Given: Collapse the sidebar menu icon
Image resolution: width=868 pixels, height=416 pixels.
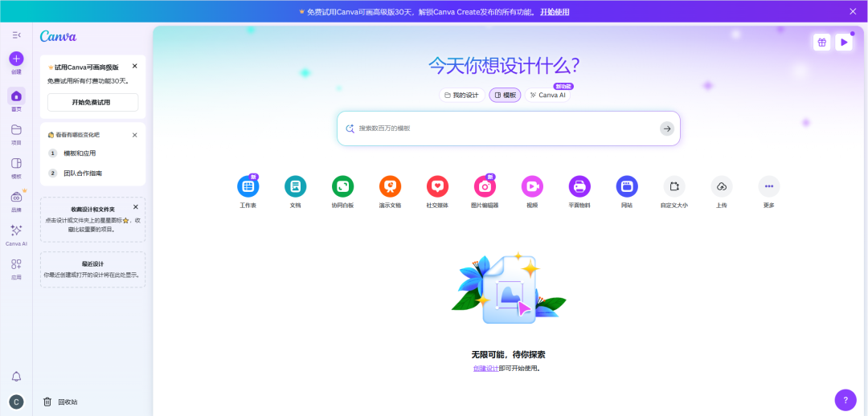Looking at the screenshot, I should click(16, 35).
